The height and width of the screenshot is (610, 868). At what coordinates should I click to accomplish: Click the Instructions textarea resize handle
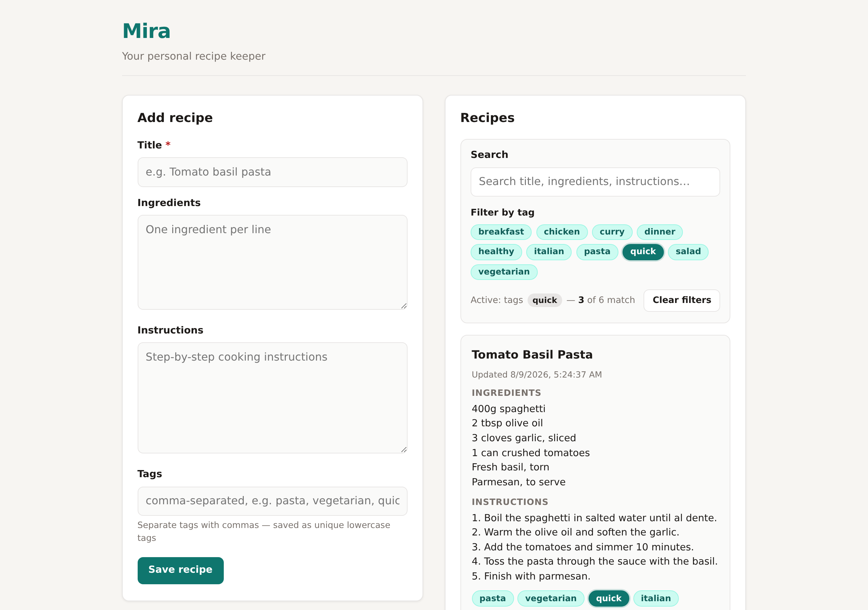[x=403, y=449]
